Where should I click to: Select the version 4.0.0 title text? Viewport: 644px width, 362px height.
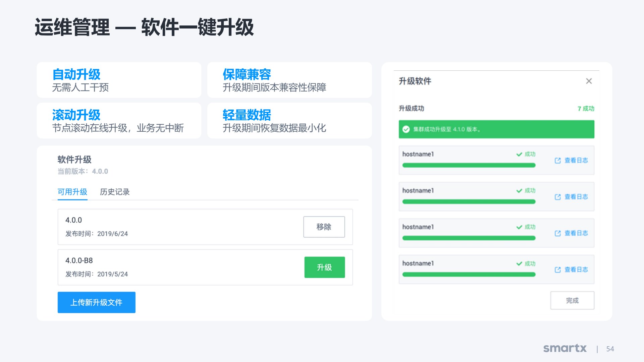pos(73,220)
